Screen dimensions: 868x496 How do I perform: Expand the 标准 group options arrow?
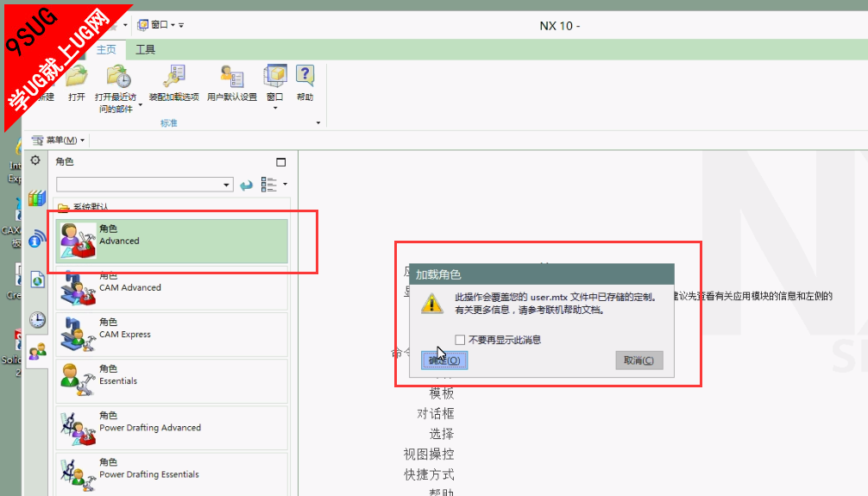click(318, 122)
